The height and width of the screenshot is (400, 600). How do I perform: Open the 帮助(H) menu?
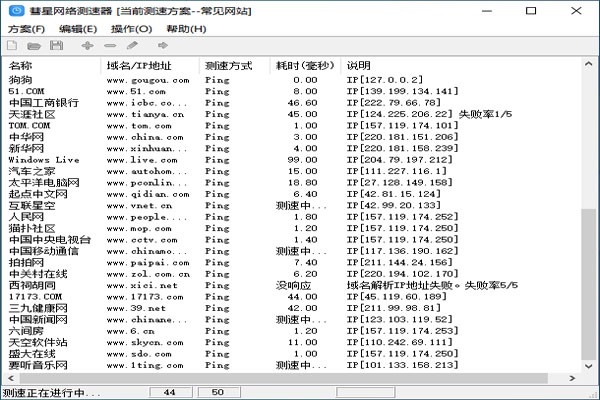coord(186,29)
